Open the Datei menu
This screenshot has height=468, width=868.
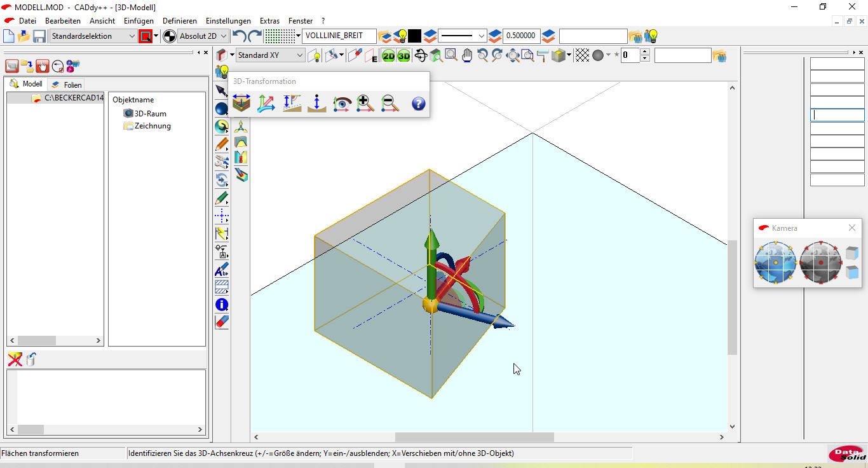[27, 21]
